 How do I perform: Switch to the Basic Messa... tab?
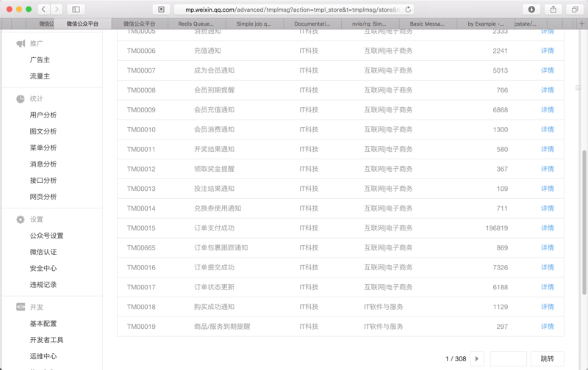coord(427,23)
